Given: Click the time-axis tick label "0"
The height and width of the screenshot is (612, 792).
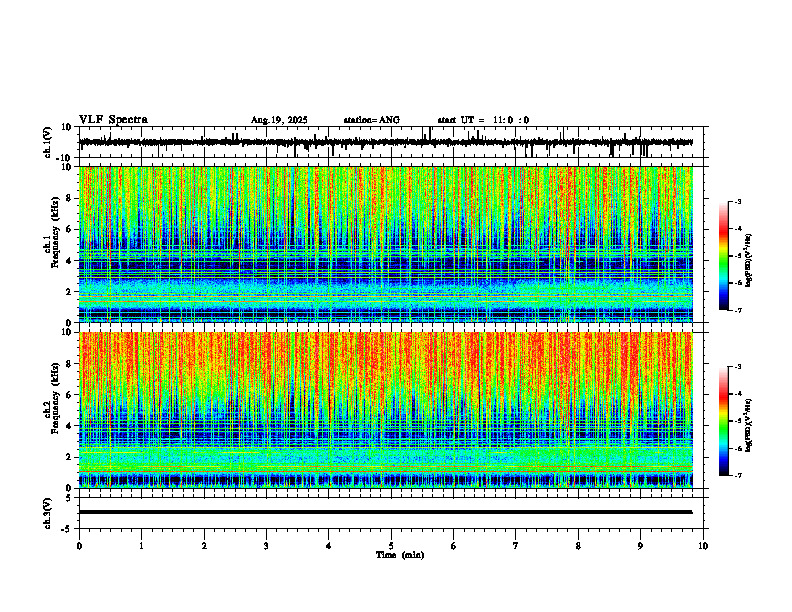Looking at the screenshot, I should [79, 546].
